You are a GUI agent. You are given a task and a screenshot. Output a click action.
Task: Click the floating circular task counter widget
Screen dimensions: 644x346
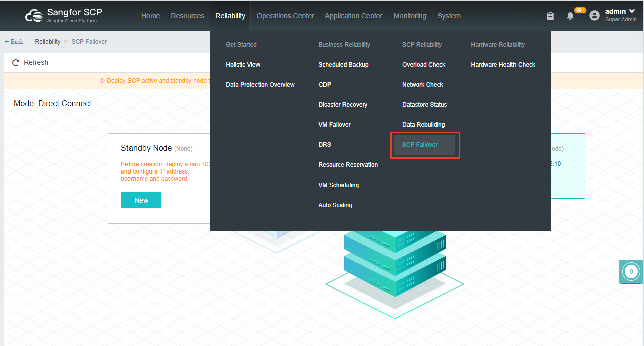(x=631, y=272)
